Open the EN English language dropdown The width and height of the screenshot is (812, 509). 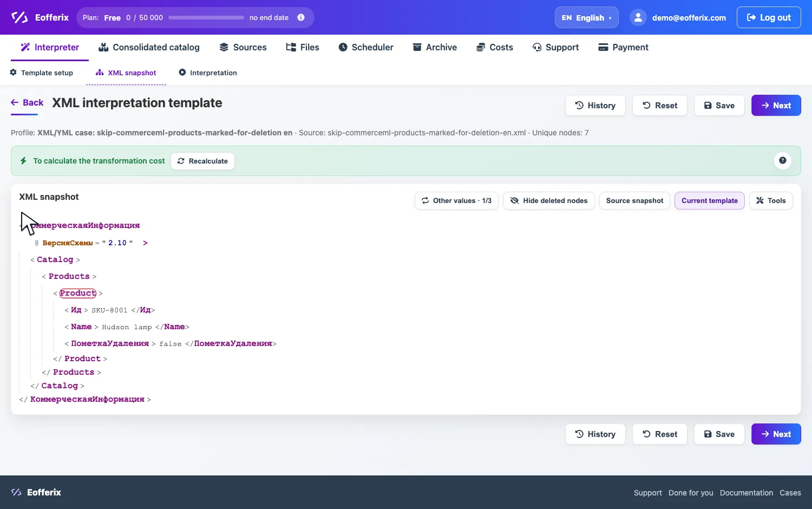pos(586,17)
